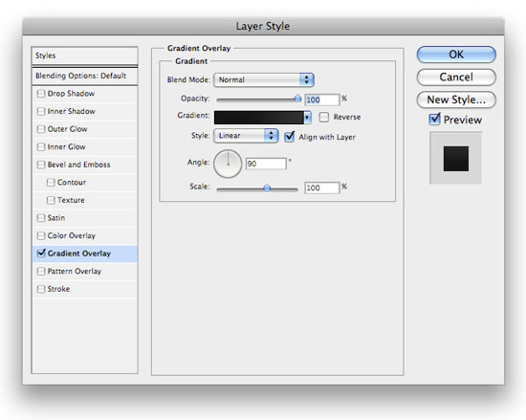
Task: Click the black gradient preview bar
Action: point(258,118)
